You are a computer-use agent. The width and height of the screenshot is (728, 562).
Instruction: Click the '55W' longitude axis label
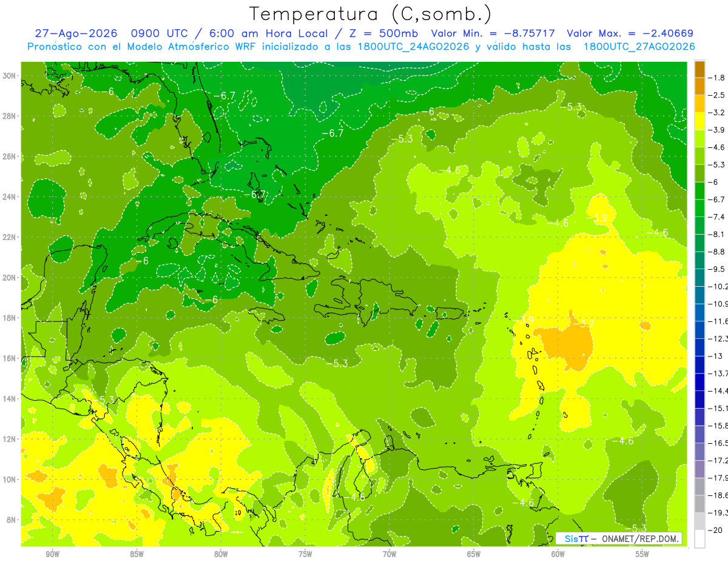point(642,554)
